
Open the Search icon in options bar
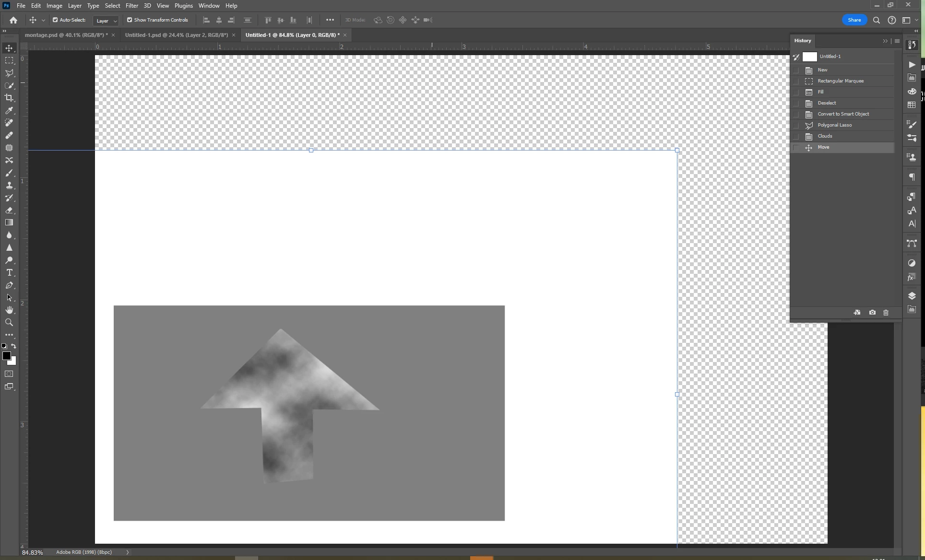pos(877,20)
